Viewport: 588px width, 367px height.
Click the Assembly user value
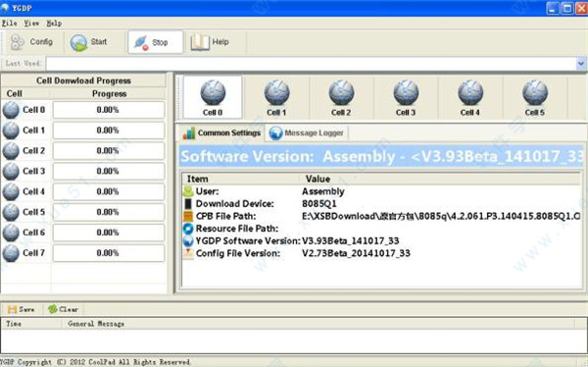point(322,191)
